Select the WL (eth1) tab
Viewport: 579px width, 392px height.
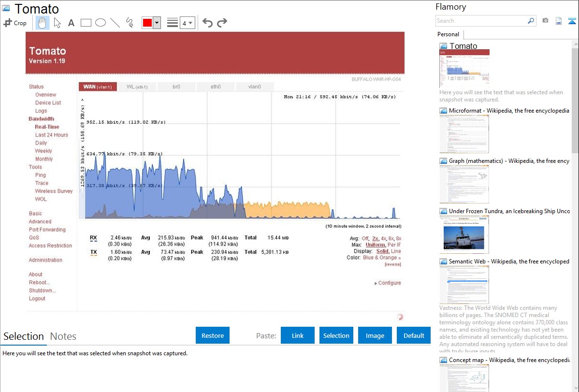coord(137,87)
